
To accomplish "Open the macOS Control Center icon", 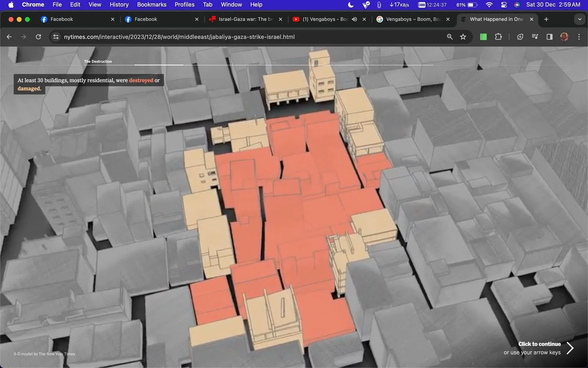I will 503,5.
